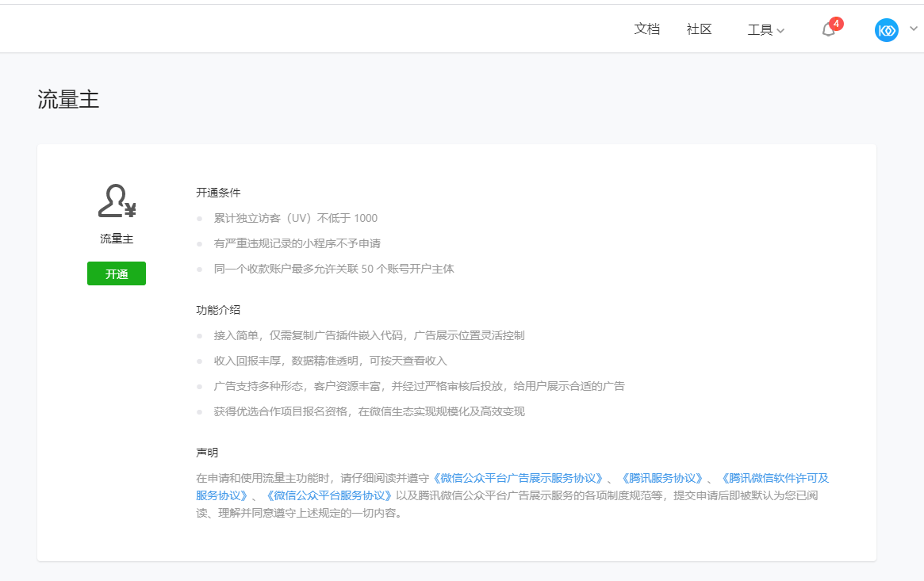Click the 声明 section heading
This screenshot has height=581, width=924.
pyautogui.click(x=207, y=453)
